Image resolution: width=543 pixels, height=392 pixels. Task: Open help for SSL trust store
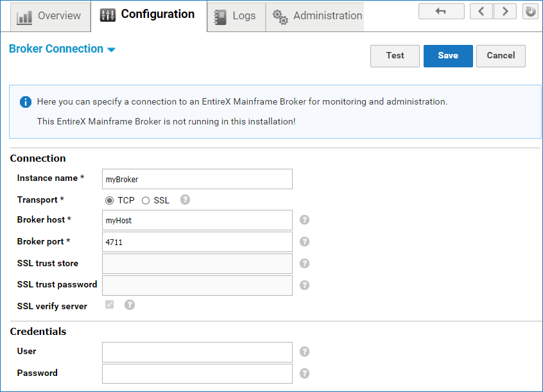(x=304, y=264)
